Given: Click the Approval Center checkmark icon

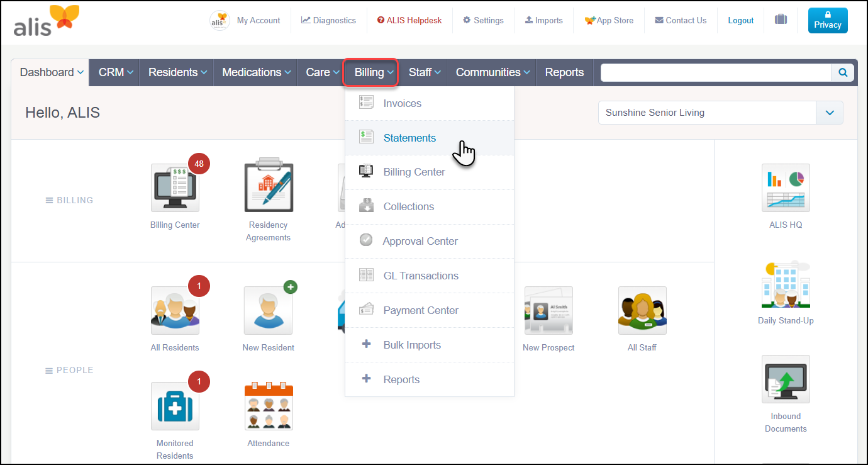Looking at the screenshot, I should point(366,240).
